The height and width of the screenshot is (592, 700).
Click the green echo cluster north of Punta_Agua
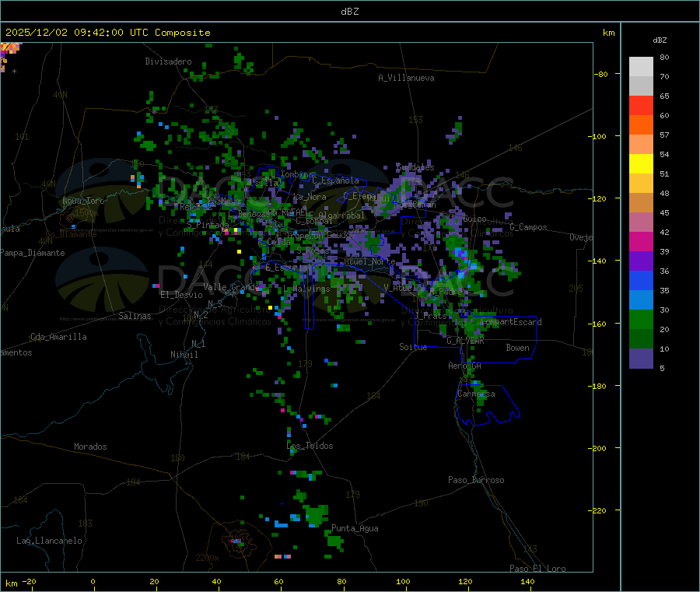(317, 515)
